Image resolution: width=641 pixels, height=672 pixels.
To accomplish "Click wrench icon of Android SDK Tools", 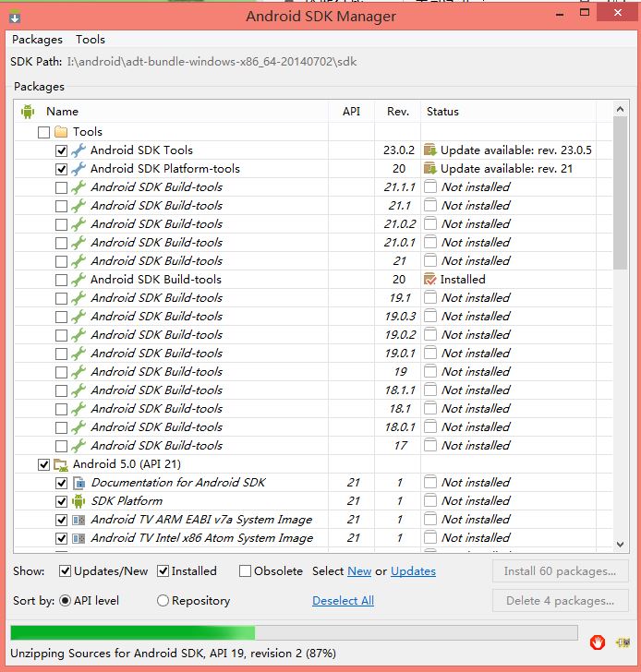I will point(78,150).
